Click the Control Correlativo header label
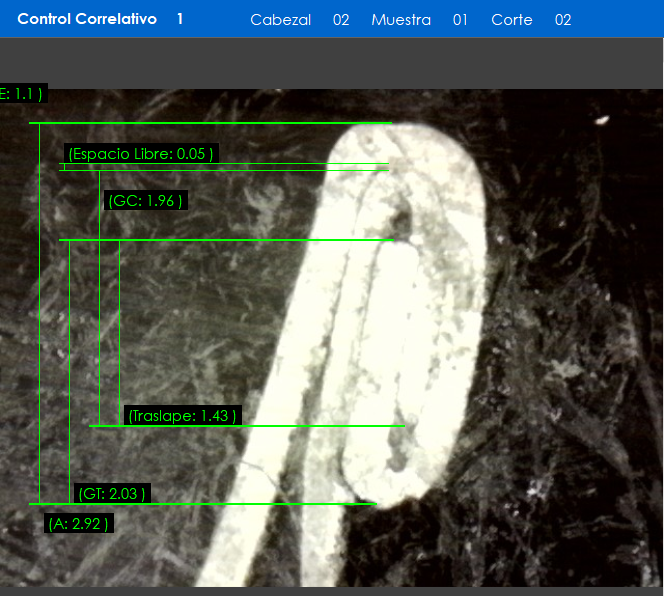This screenshot has width=664, height=596. pos(87,19)
